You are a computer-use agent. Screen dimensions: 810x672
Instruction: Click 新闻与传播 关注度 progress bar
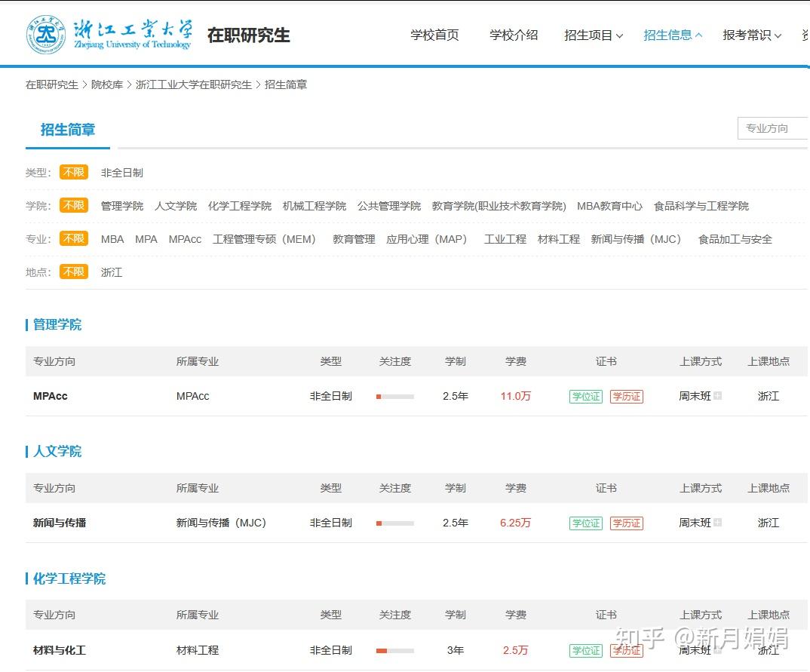pos(395,523)
